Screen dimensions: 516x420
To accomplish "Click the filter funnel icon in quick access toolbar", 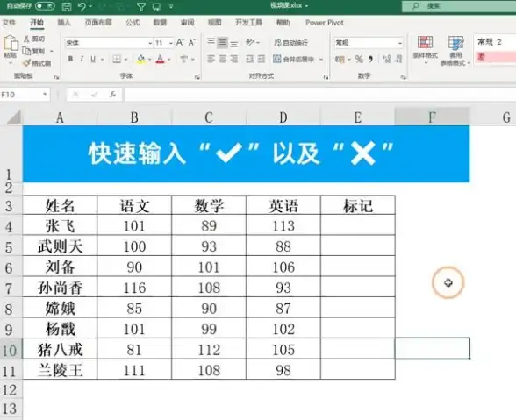I will click(x=141, y=7).
